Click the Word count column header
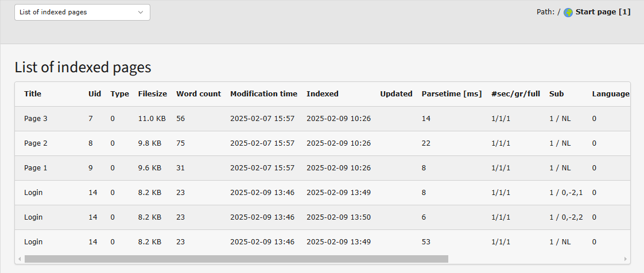 199,93
